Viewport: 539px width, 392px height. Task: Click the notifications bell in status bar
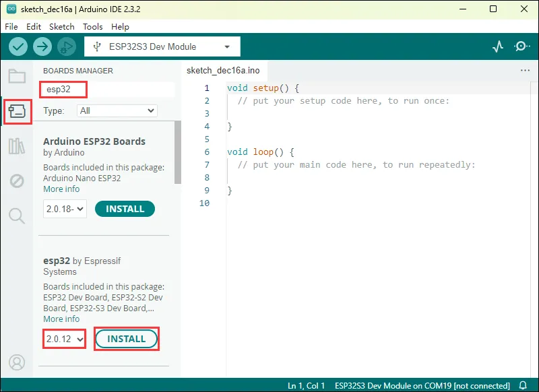pos(522,385)
